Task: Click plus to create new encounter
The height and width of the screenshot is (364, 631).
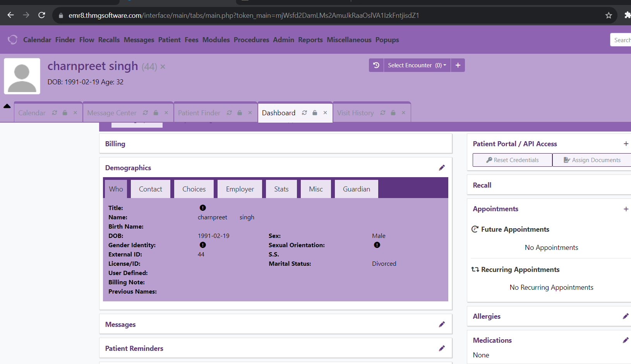Action: tap(458, 65)
